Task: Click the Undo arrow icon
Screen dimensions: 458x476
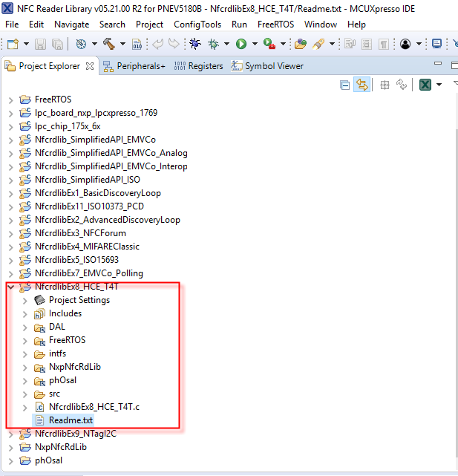Action: pyautogui.click(x=157, y=45)
